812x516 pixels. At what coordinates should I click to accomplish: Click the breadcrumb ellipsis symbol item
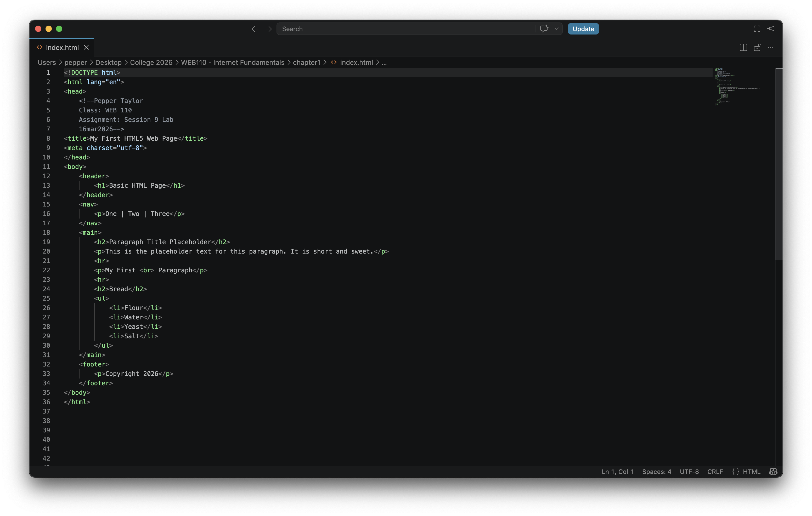tap(384, 62)
